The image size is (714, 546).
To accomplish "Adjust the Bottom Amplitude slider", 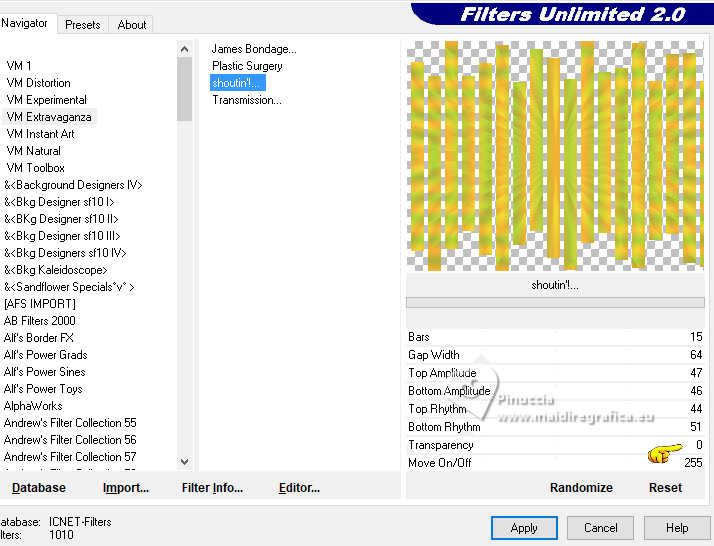I will pos(555,391).
